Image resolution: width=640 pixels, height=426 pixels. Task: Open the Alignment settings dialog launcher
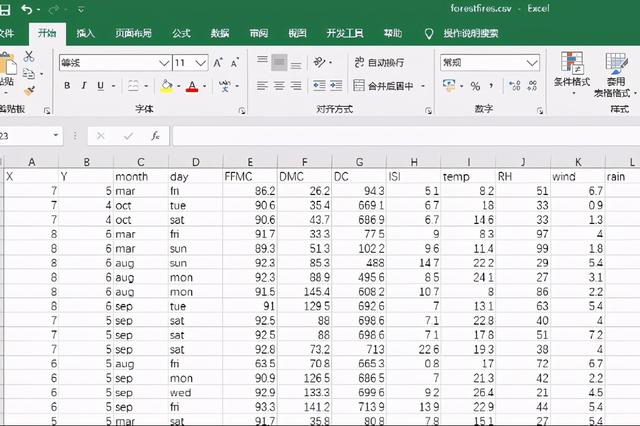coord(428,110)
